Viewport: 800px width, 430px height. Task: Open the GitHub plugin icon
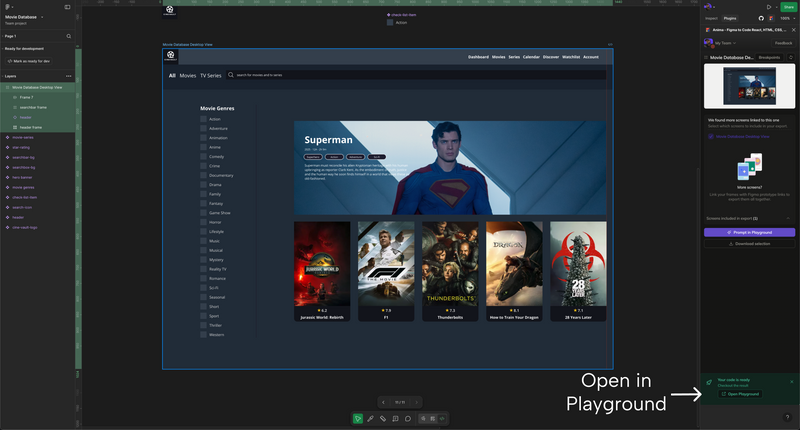[x=761, y=18]
